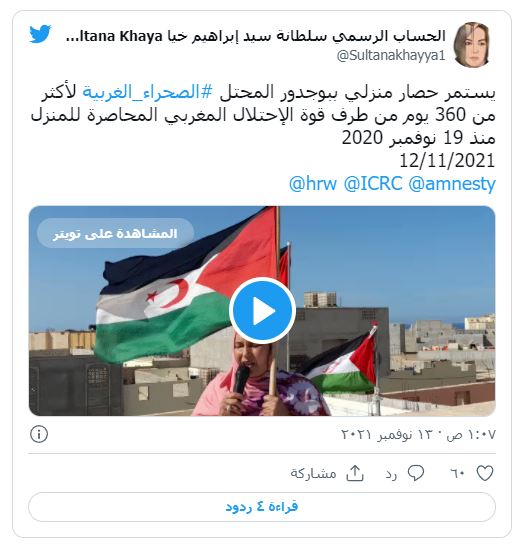Click the info circle icon
This screenshot has width=524, height=548.
pos(39,434)
